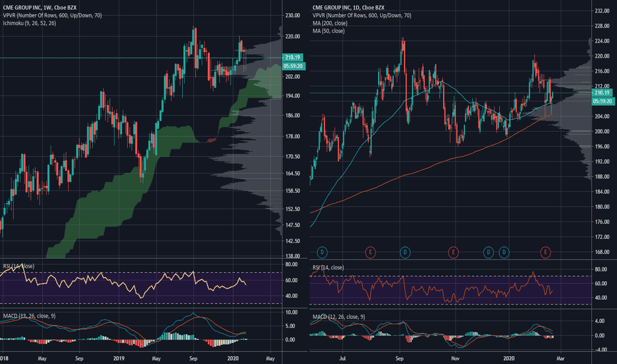Select the VPVR indicator label on daily chart
This screenshot has height=364, width=617.
362,15
